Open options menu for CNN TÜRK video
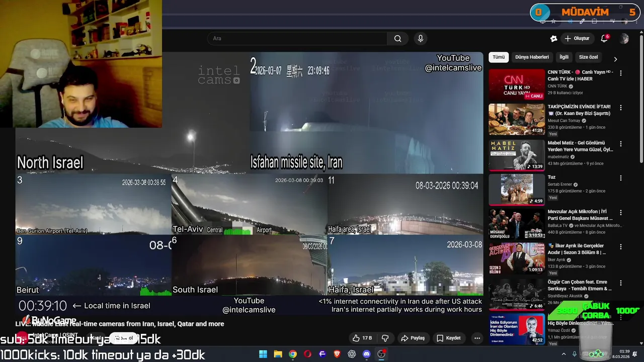 (620, 73)
